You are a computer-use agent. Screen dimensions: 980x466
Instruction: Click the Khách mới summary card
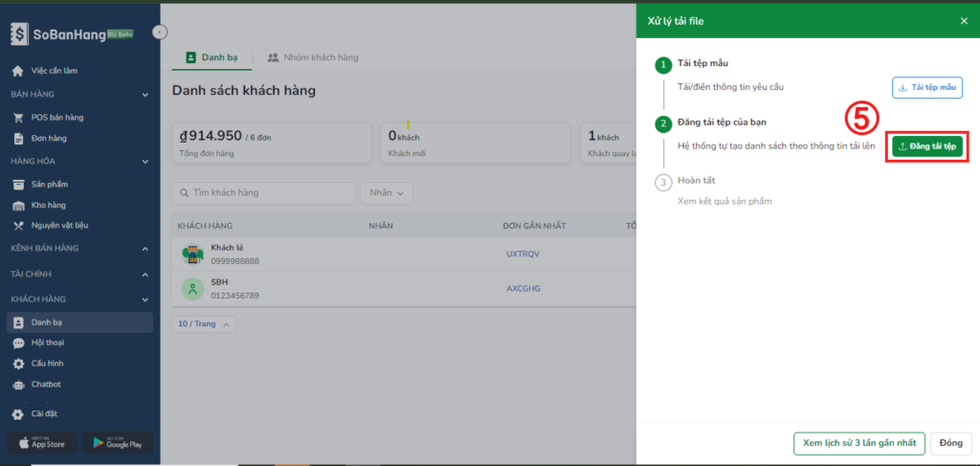pyautogui.click(x=475, y=143)
